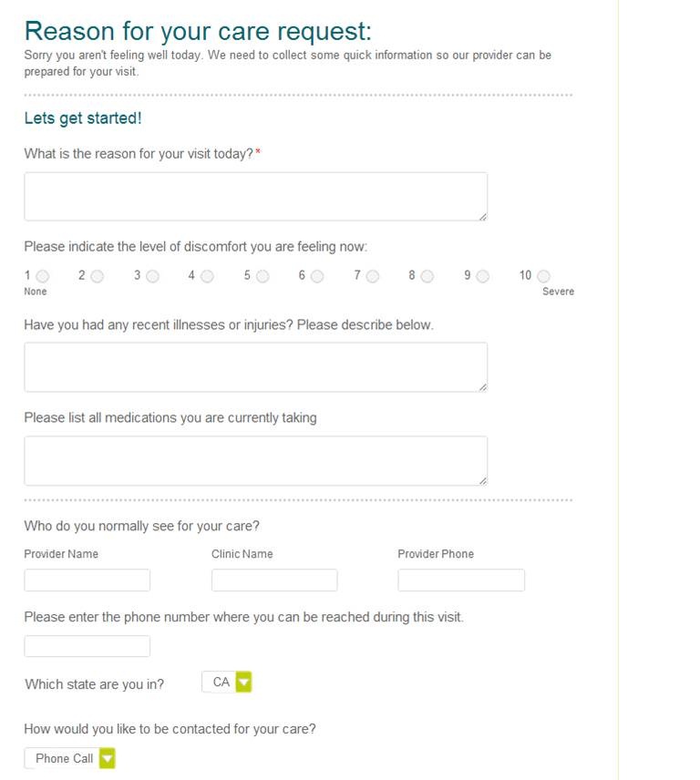Open the state dropdown showing CA
This screenshot has height=780, width=700.
[242, 682]
